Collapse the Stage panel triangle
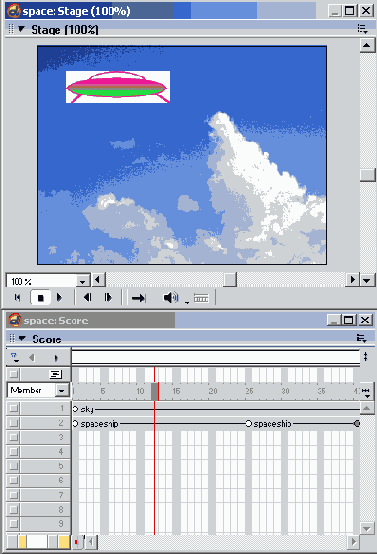 point(21,29)
